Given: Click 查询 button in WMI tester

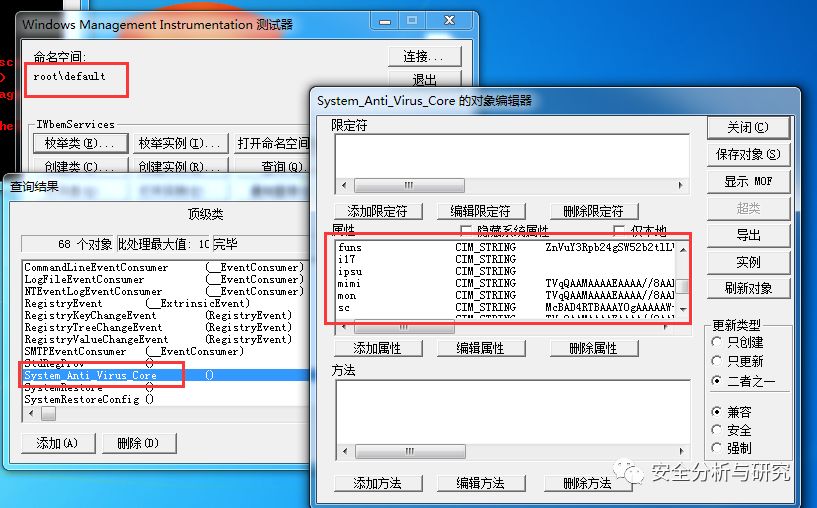Looking at the screenshot, I should (273, 166).
